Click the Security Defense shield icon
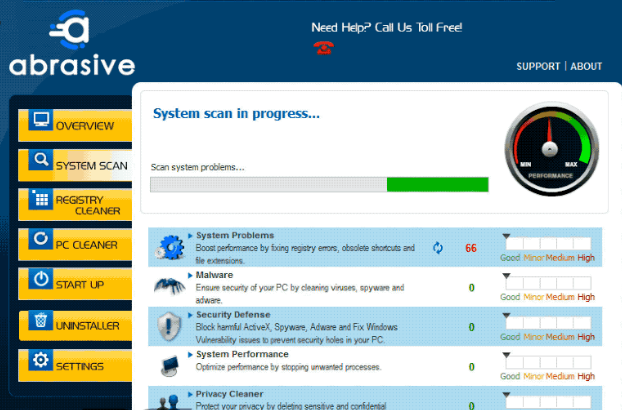This screenshot has height=410, width=622. tap(169, 326)
